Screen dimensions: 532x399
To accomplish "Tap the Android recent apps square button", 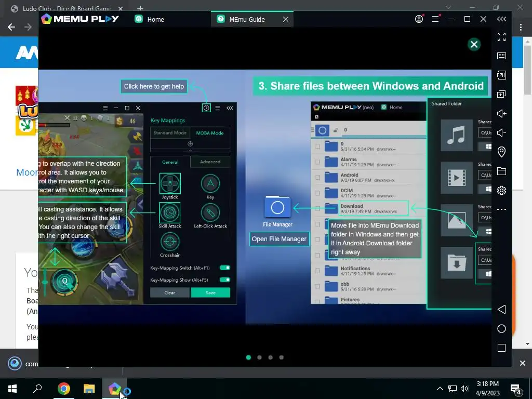I will pyautogui.click(x=501, y=348).
